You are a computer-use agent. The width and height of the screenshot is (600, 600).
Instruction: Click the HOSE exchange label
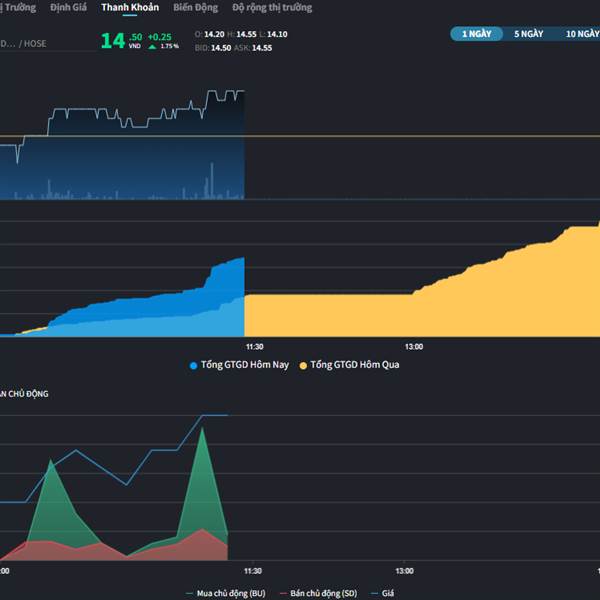click(x=35, y=44)
